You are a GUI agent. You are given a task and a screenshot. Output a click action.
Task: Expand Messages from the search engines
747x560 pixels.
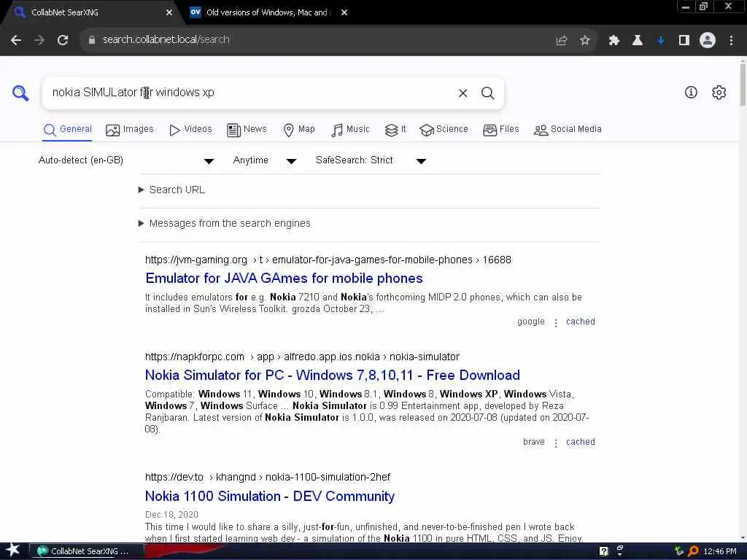click(225, 223)
